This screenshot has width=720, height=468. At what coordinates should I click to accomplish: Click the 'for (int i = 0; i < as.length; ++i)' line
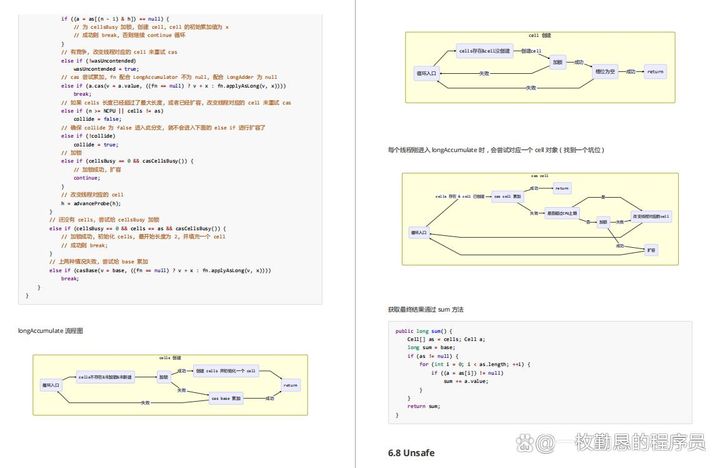point(475,364)
